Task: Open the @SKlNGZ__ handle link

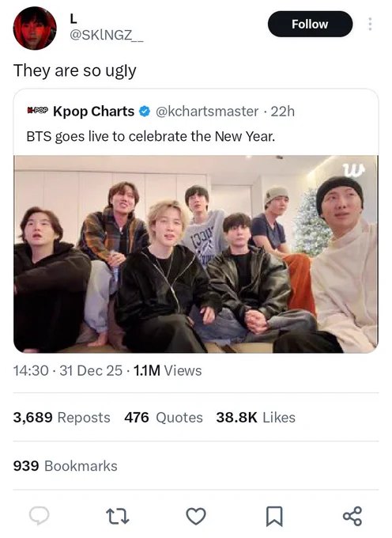Action: (106, 36)
